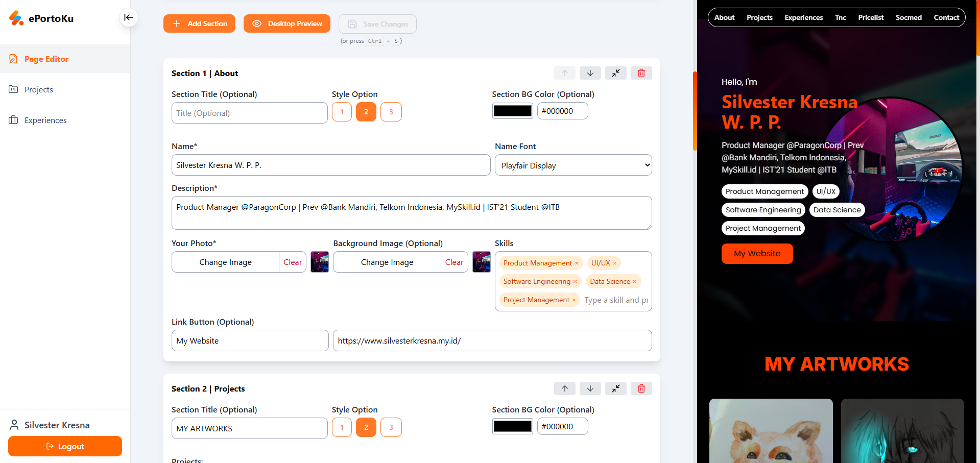Move the About section down
980x463 pixels.
click(590, 73)
